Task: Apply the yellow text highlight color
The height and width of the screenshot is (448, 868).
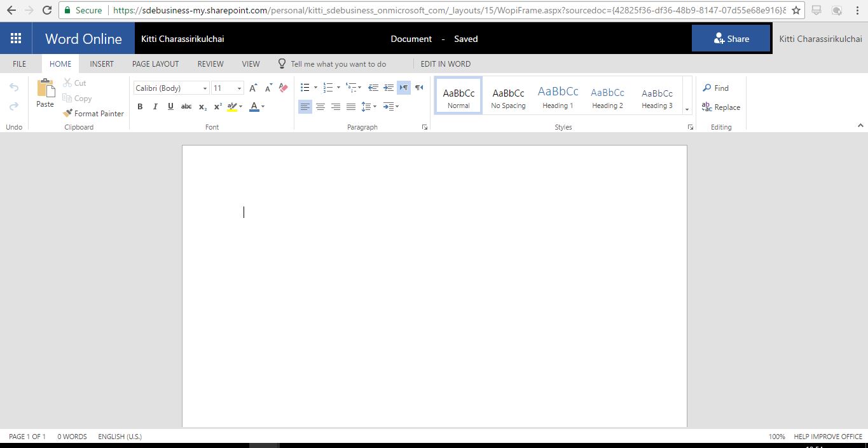Action: point(232,107)
